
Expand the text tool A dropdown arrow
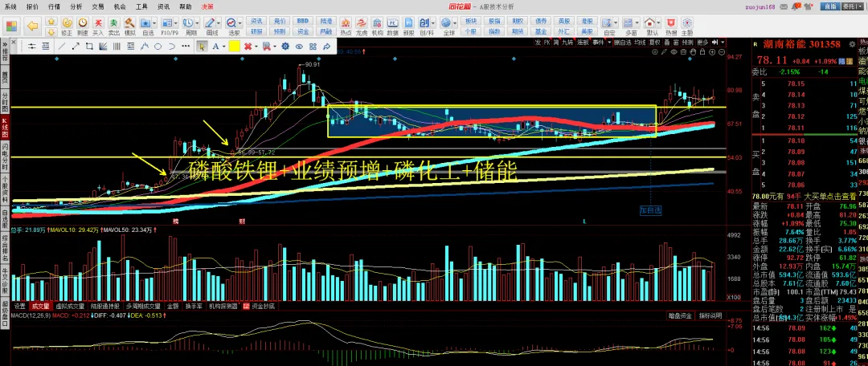click(223, 47)
